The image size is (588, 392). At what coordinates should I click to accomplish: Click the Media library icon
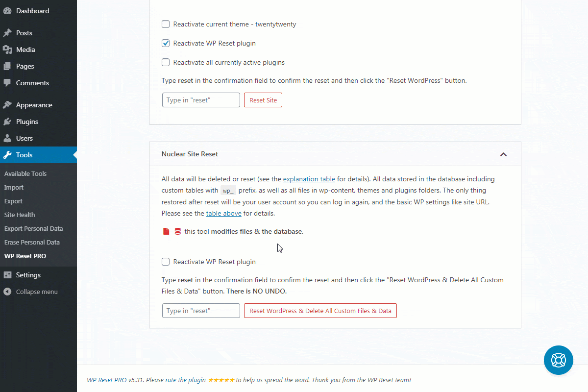(7, 49)
